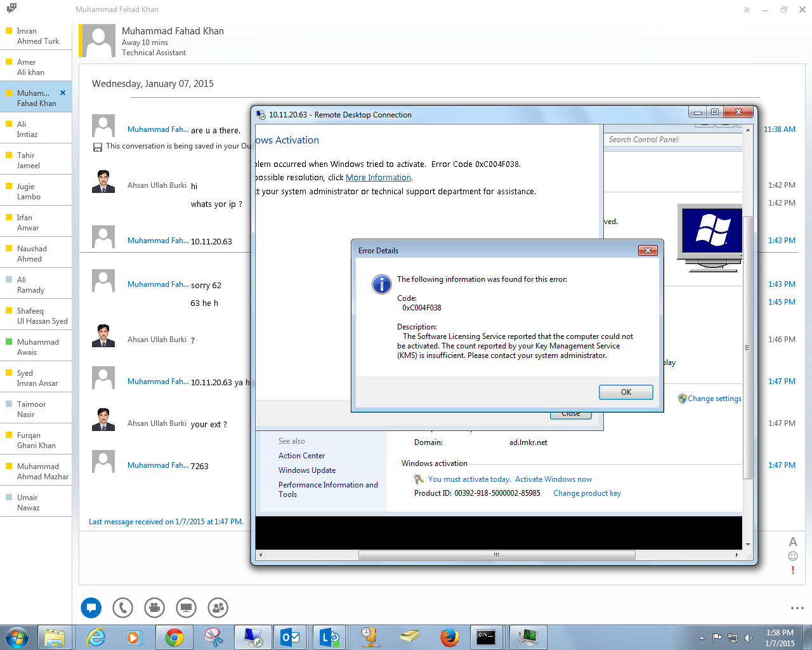Open the participants people icon
The width and height of the screenshot is (812, 650).
pyautogui.click(x=218, y=607)
